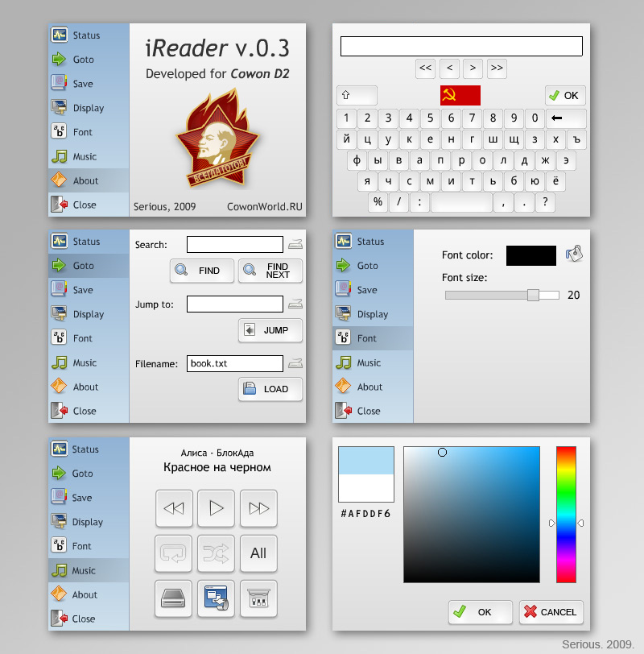This screenshot has width=644, height=654.
Task: Open keyboard icon next to Search field
Action: pos(295,244)
